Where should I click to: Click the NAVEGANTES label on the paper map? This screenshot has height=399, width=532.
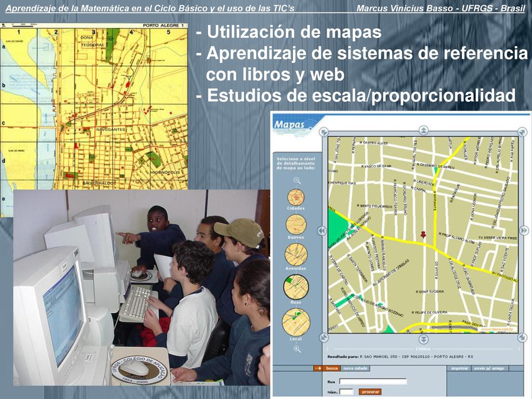[x=111, y=129]
